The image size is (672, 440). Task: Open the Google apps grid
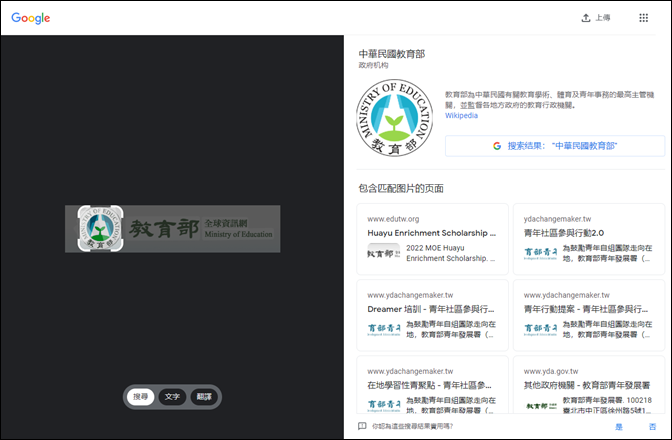pyautogui.click(x=643, y=18)
